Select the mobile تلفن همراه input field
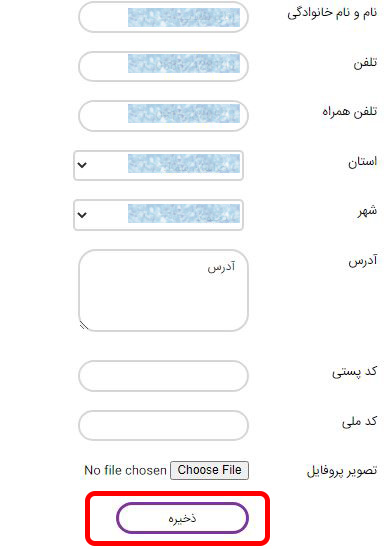 [x=163, y=116]
